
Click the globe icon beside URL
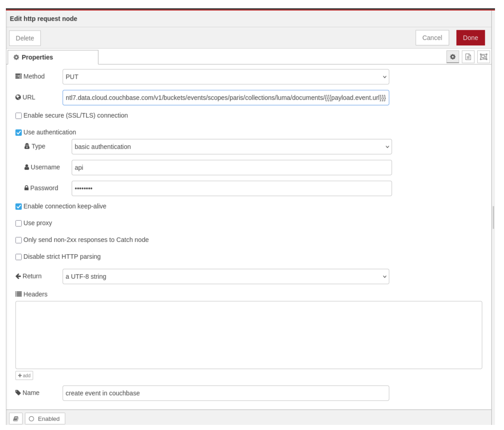[18, 98]
